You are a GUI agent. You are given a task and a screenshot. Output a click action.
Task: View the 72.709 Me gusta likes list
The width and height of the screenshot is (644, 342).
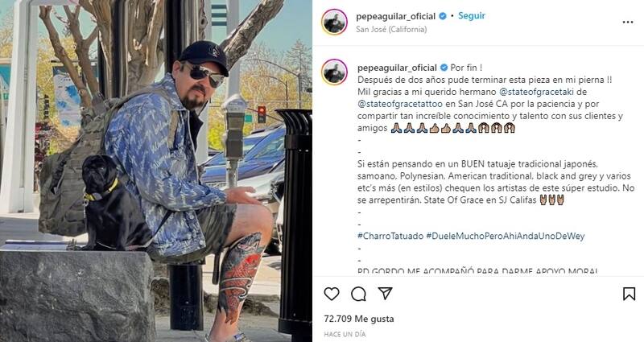pos(358,319)
